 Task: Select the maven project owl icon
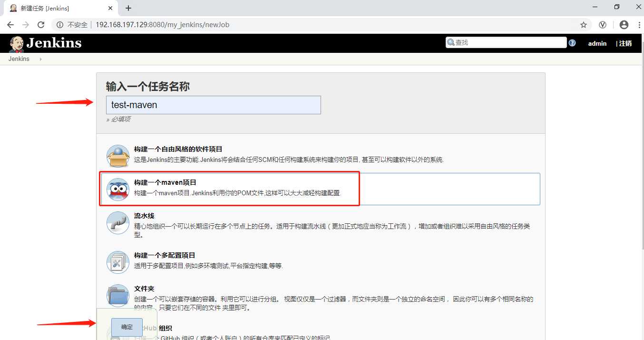pos(118,190)
